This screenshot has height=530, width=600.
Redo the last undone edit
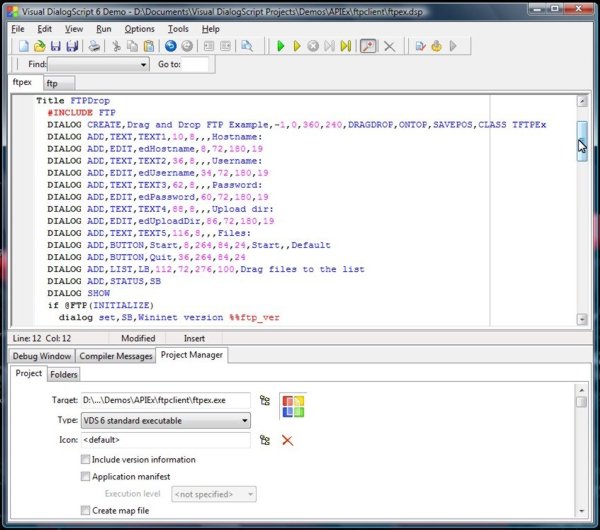click(x=187, y=46)
